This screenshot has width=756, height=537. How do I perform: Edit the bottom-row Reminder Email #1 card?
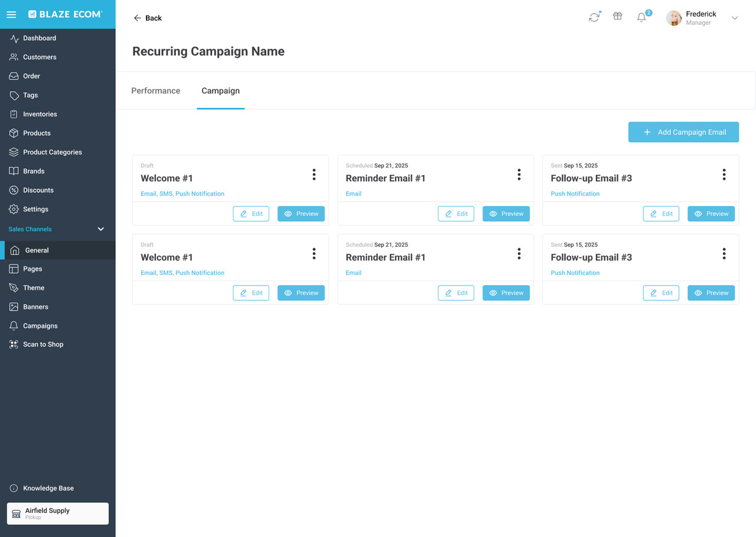456,293
